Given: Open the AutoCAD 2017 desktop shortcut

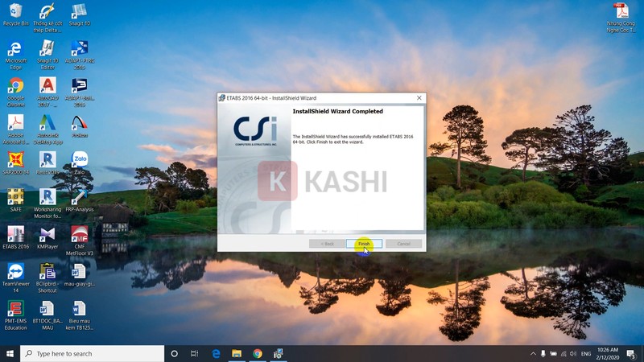Looking at the screenshot, I should 47,86.
